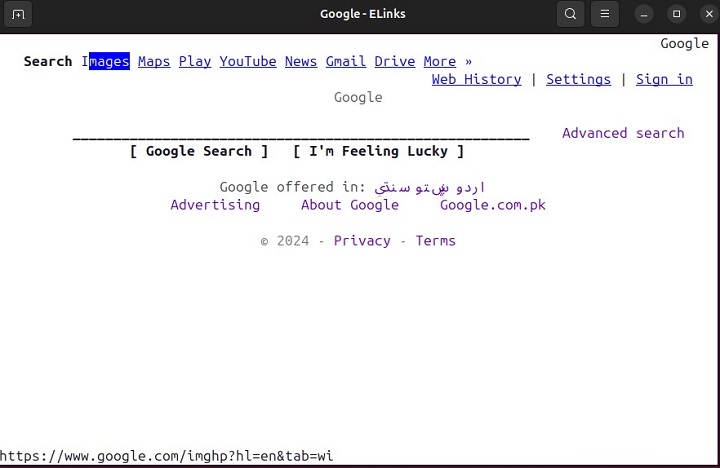This screenshot has width=720, height=468.
Task: Choose the اردو language link
Action: pos(471,187)
